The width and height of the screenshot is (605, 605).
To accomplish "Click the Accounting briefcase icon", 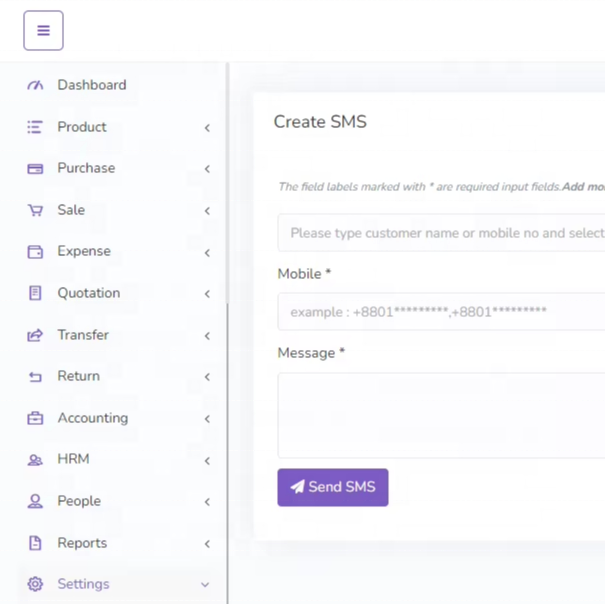I will [35, 418].
